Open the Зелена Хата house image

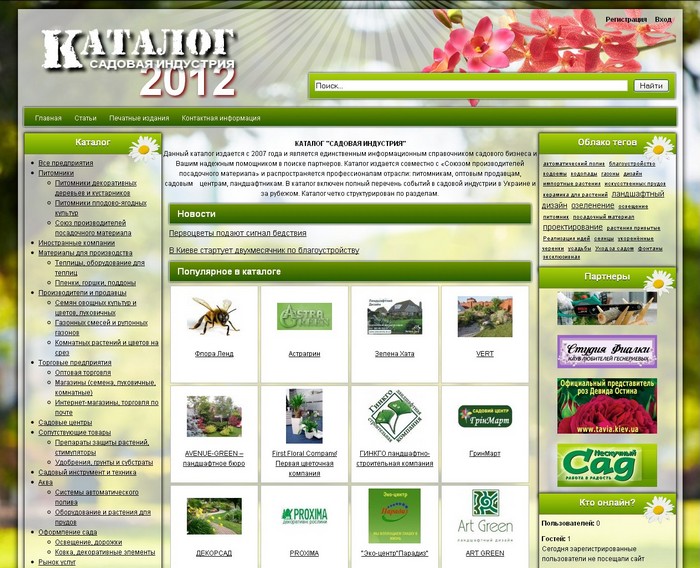click(395, 316)
